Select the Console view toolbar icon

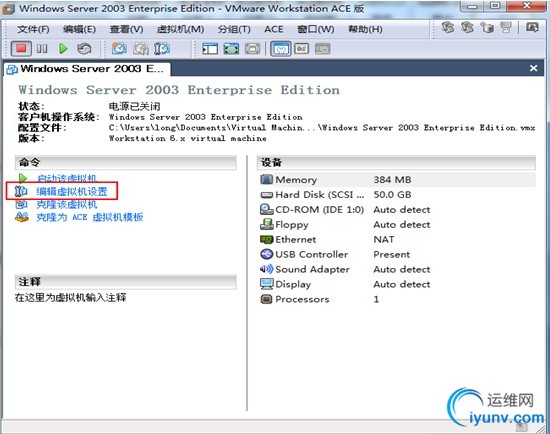[323, 48]
